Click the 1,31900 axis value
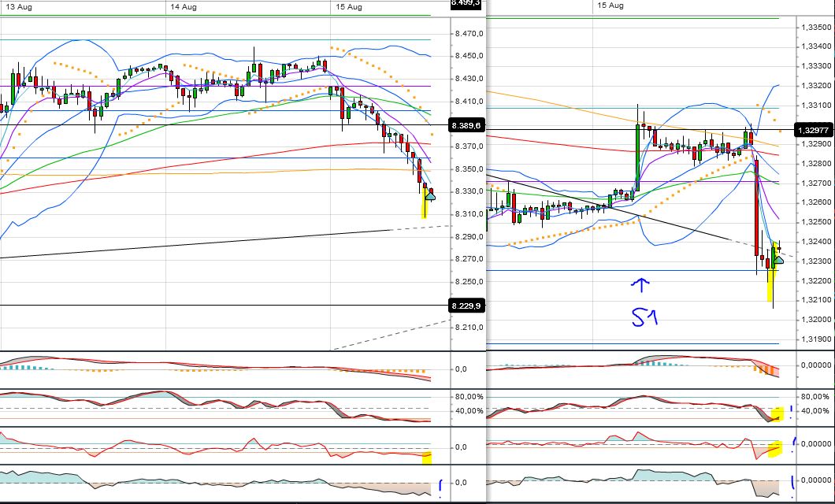Screen dimensions: 835x504 point(816,339)
